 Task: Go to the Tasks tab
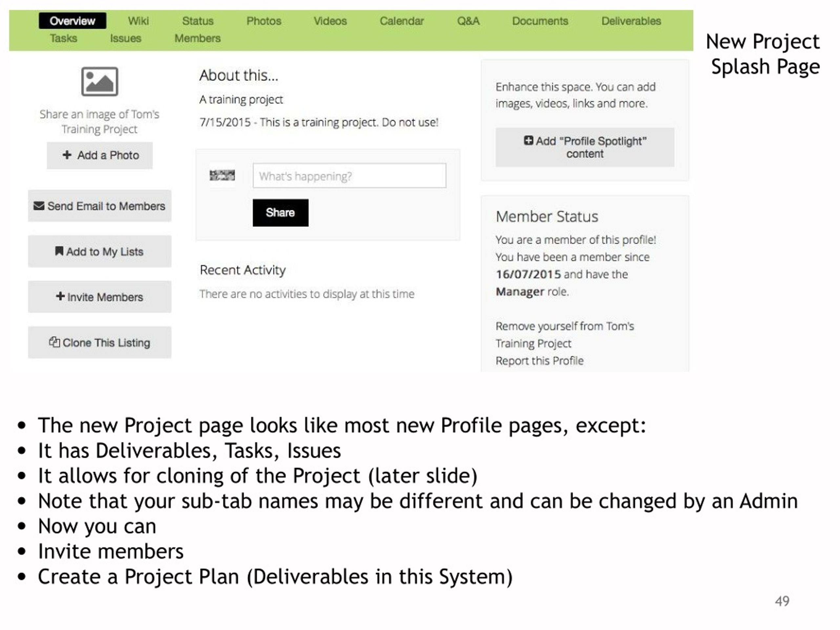63,38
